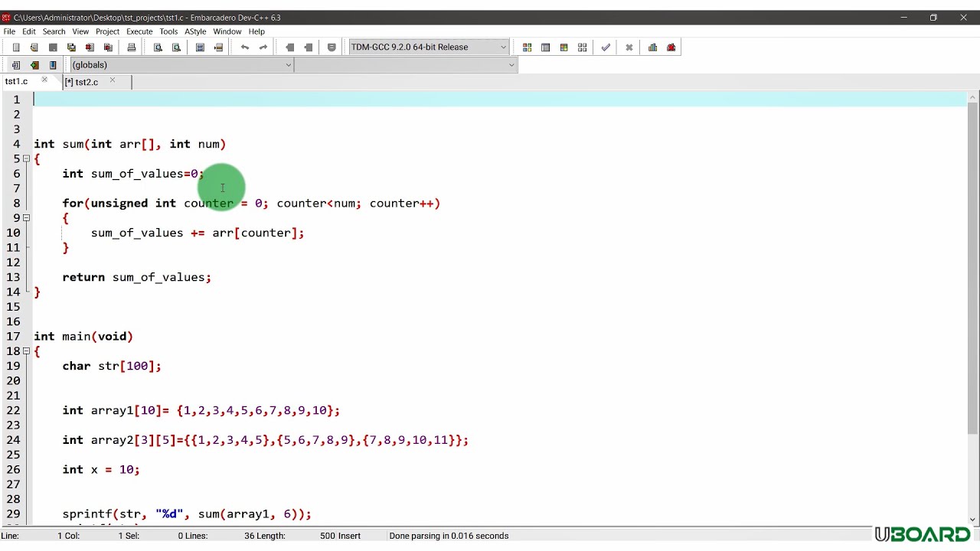The width and height of the screenshot is (980, 551).
Task: Click the gray X Stop Execution icon
Action: [629, 47]
